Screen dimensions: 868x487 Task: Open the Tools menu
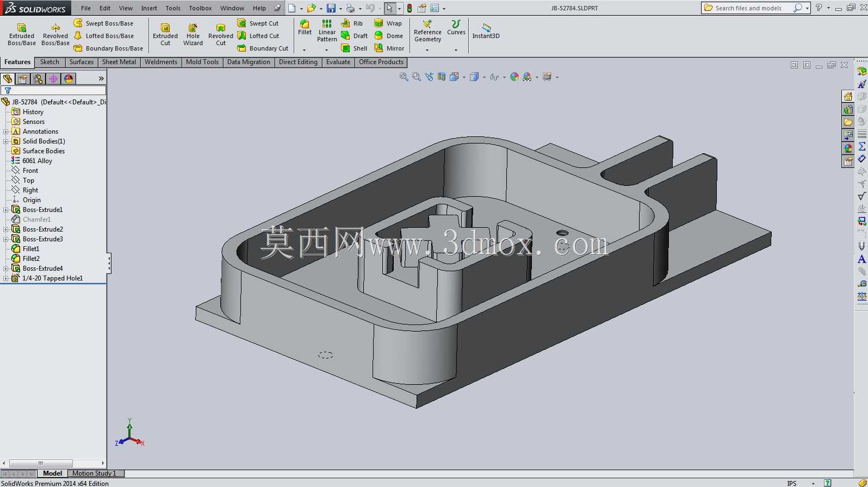click(173, 8)
